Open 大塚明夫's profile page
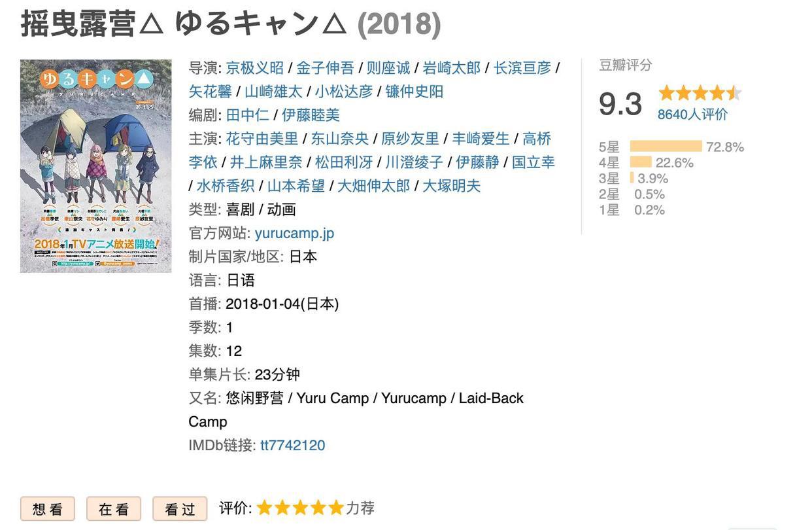Screen dimensions: 812x530 450,185
